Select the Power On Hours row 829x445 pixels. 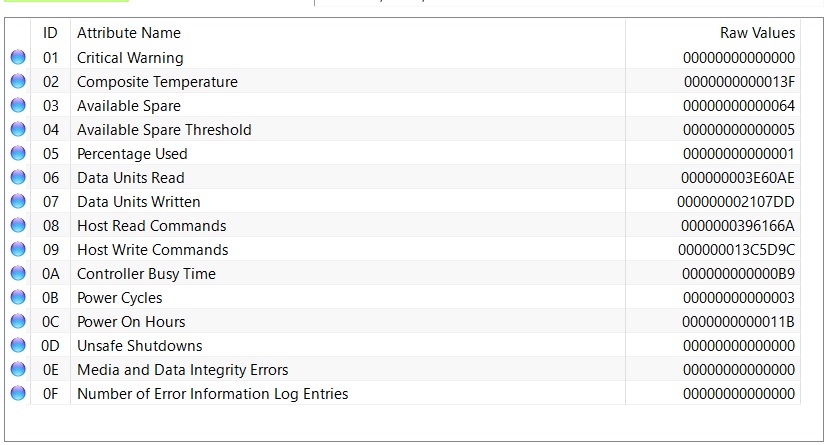tap(131, 322)
